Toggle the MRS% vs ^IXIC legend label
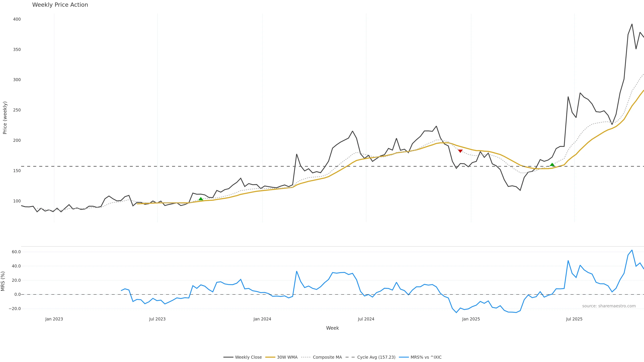 pyautogui.click(x=426, y=357)
